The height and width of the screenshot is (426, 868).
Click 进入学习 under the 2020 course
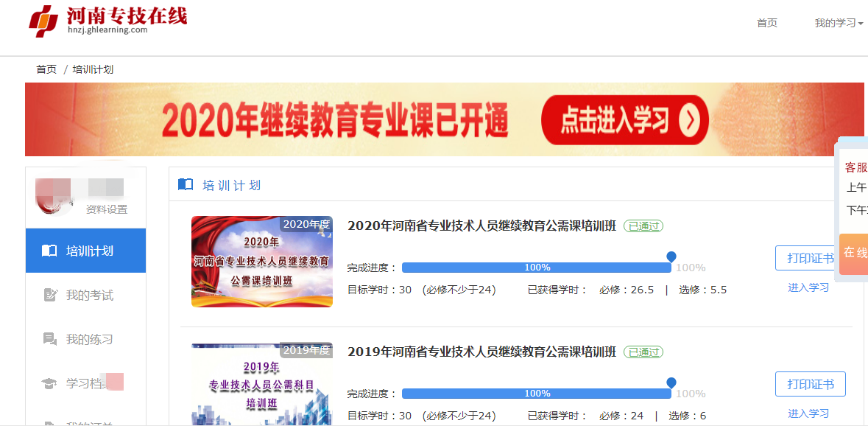[x=808, y=287]
